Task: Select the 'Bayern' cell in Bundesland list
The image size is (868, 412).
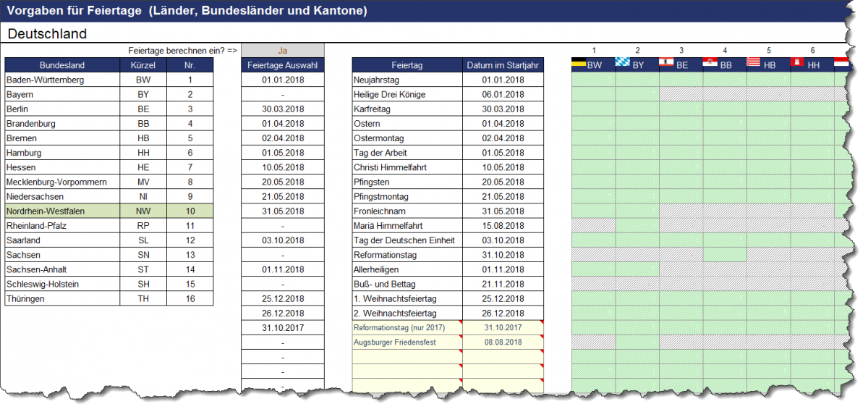Action: pos(62,95)
